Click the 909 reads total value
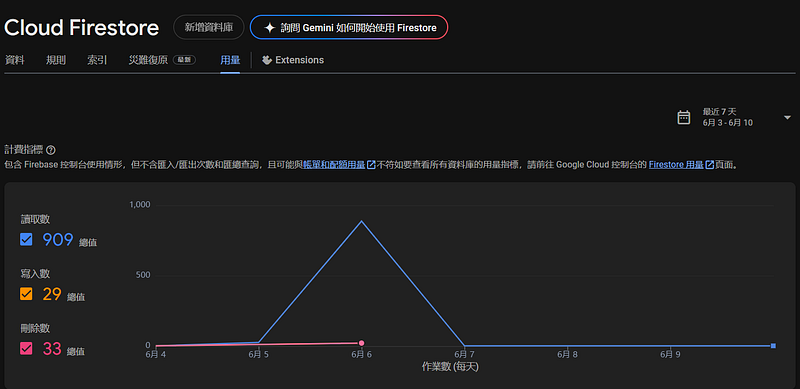Image resolution: width=800 pixels, height=389 pixels. (58, 239)
